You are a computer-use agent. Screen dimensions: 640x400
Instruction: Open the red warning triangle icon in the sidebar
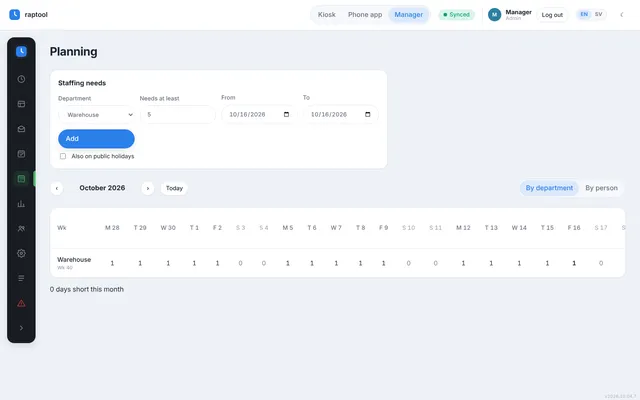[21, 303]
